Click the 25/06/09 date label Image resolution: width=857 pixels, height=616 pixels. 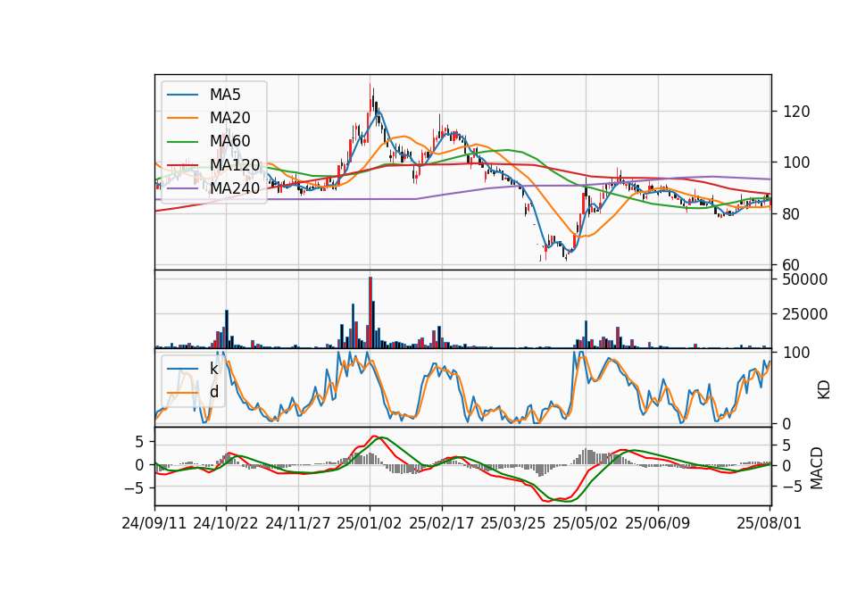point(658,523)
